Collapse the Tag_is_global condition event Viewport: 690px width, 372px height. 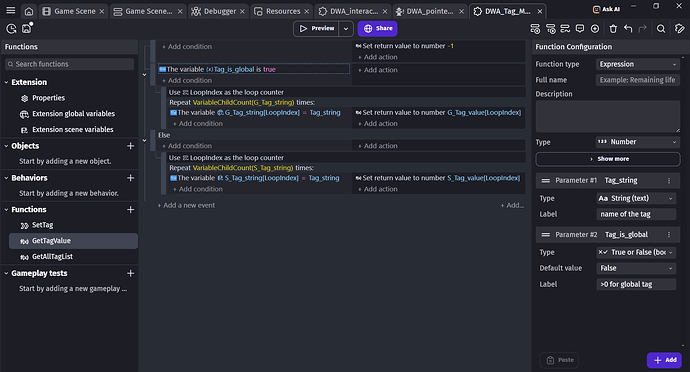[x=144, y=75]
